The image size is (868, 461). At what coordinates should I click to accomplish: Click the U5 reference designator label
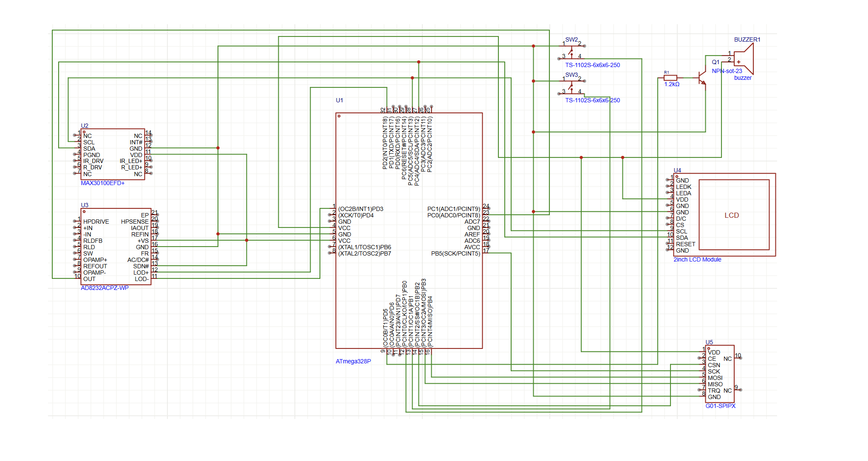coord(709,342)
